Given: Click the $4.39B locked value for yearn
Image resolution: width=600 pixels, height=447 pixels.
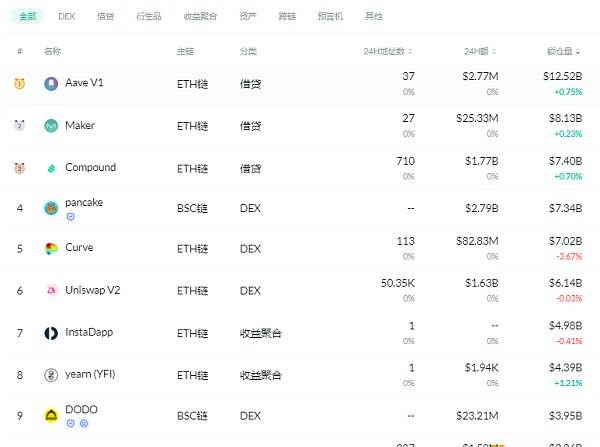Looking at the screenshot, I should 566,368.
